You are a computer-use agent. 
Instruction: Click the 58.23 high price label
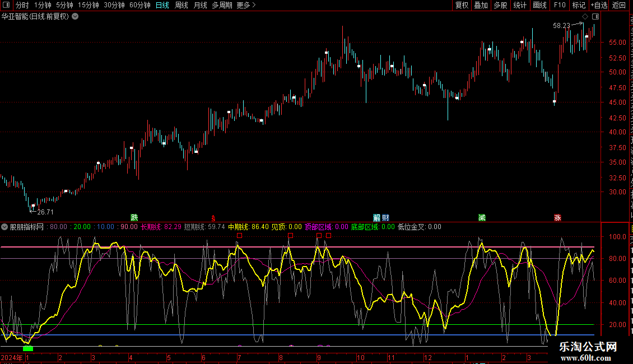[561, 26]
